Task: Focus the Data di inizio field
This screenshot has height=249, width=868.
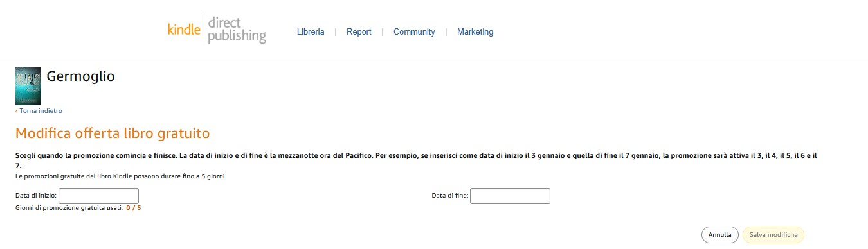Action: click(x=98, y=196)
